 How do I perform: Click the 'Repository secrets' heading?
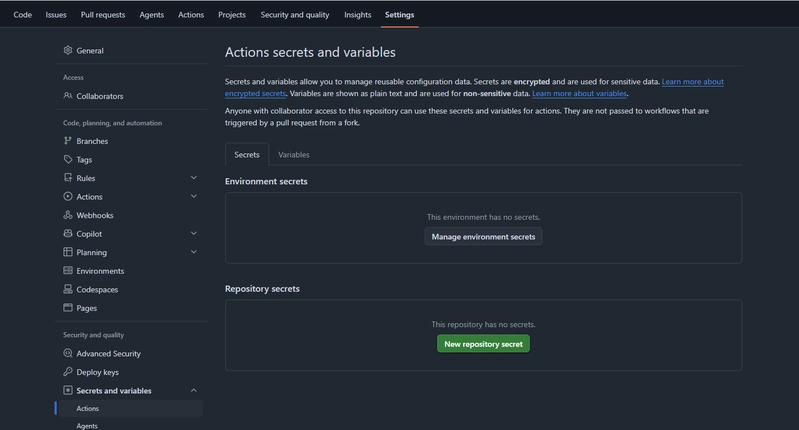coord(262,289)
